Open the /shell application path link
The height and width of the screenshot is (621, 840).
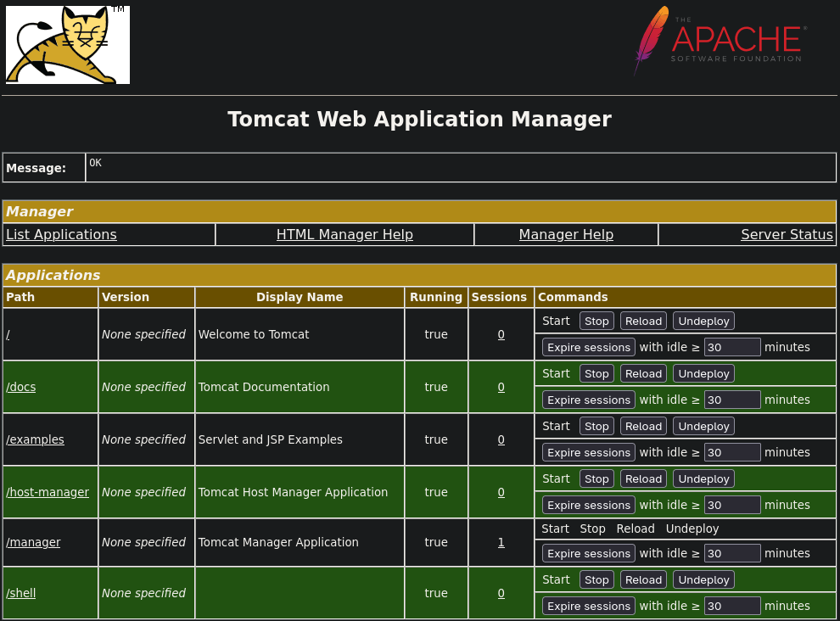(21, 593)
